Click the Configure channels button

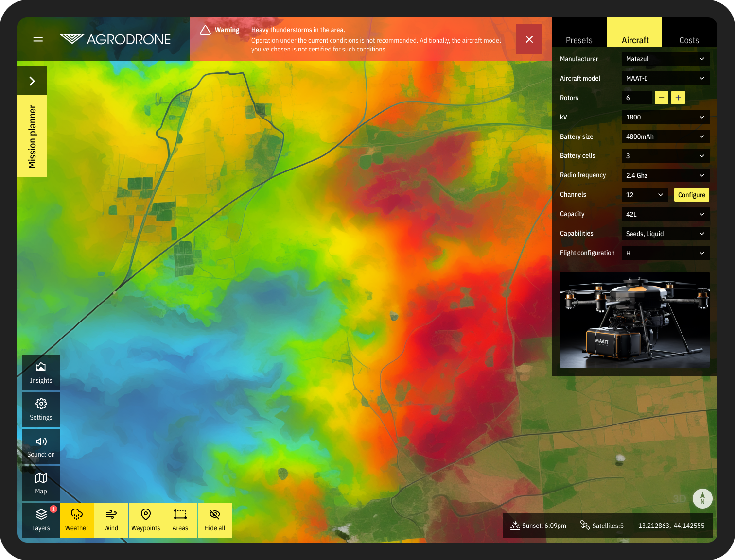(692, 195)
